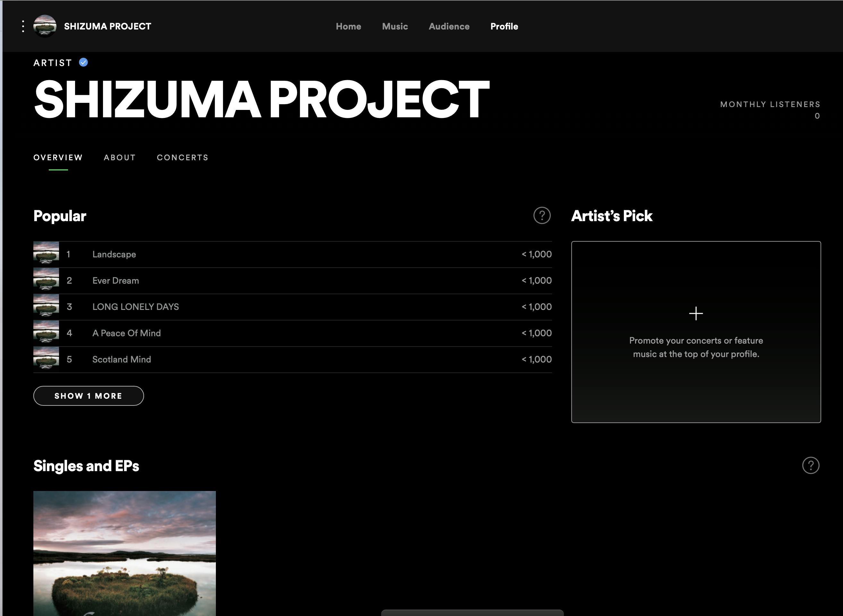The width and height of the screenshot is (843, 616).
Task: Open the Landscape single cover art
Action: 124,552
